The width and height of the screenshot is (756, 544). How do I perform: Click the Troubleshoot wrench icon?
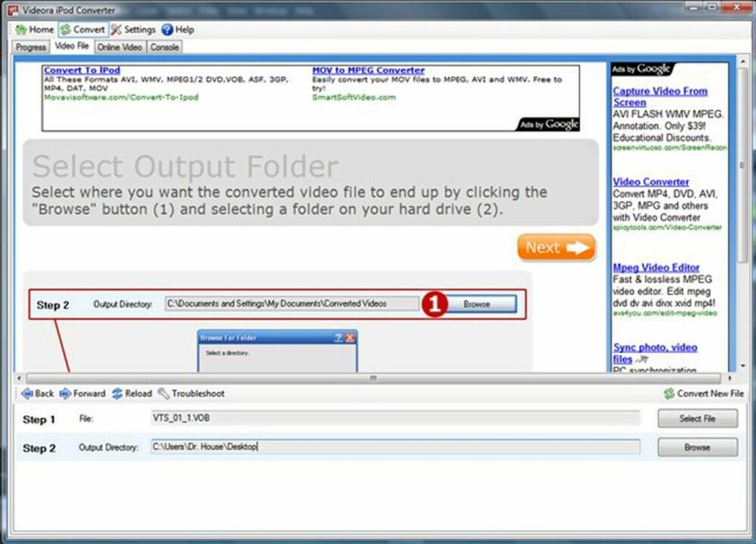pos(164,393)
